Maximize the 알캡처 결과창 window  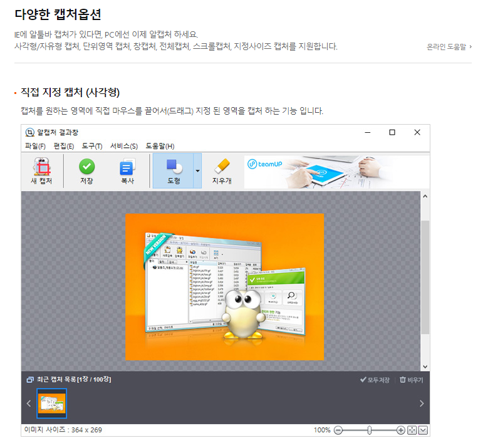(392, 132)
